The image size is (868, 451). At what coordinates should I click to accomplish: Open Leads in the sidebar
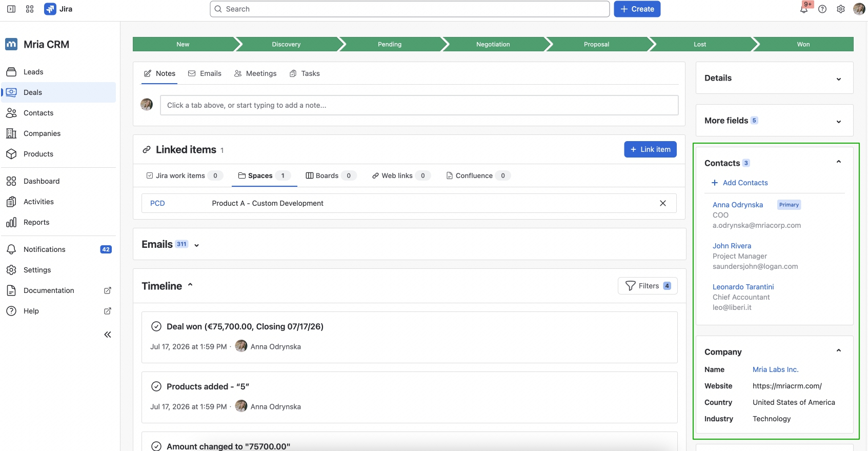pos(58,72)
